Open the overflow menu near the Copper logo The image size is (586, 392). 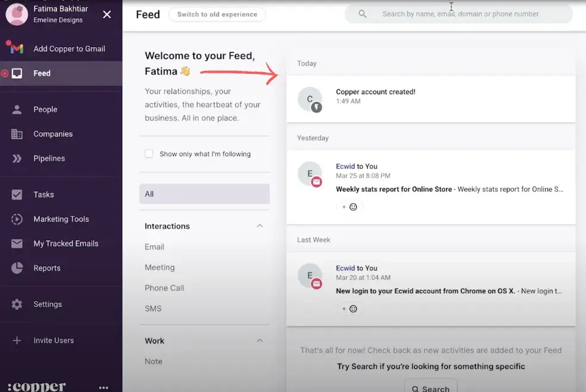[x=104, y=387]
